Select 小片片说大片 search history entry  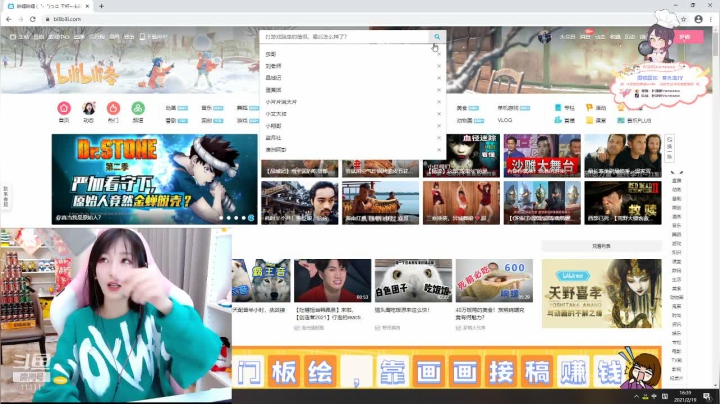coord(281,102)
